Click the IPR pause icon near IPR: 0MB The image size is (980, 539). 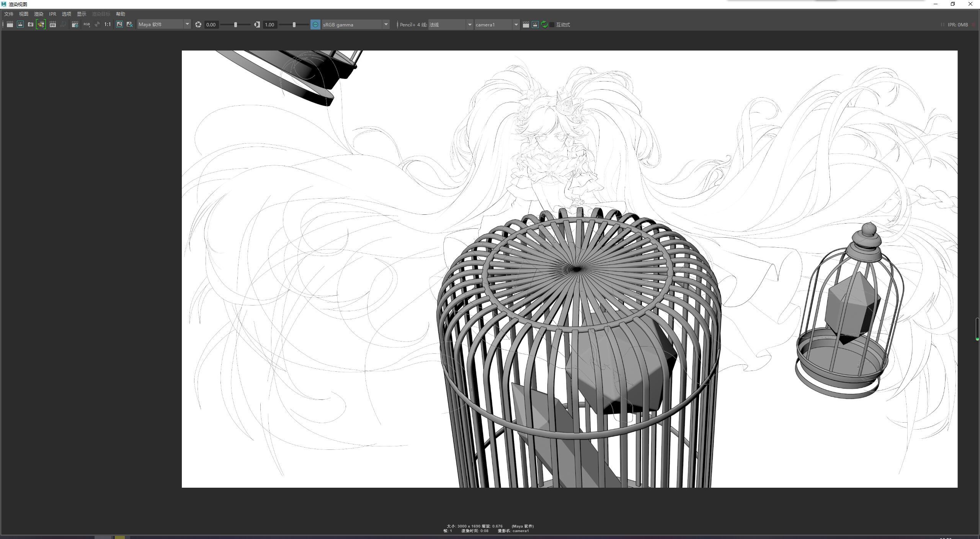click(x=942, y=24)
